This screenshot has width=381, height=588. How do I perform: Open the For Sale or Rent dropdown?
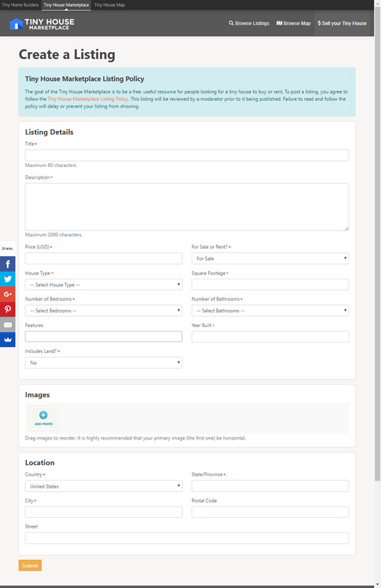[x=270, y=258]
